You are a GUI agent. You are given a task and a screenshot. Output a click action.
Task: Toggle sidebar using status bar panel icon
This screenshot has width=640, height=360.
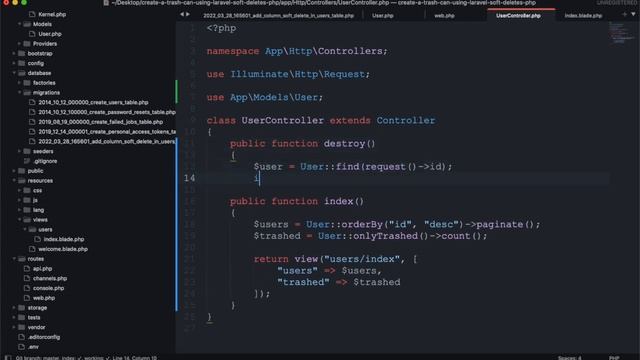click(x=8, y=358)
